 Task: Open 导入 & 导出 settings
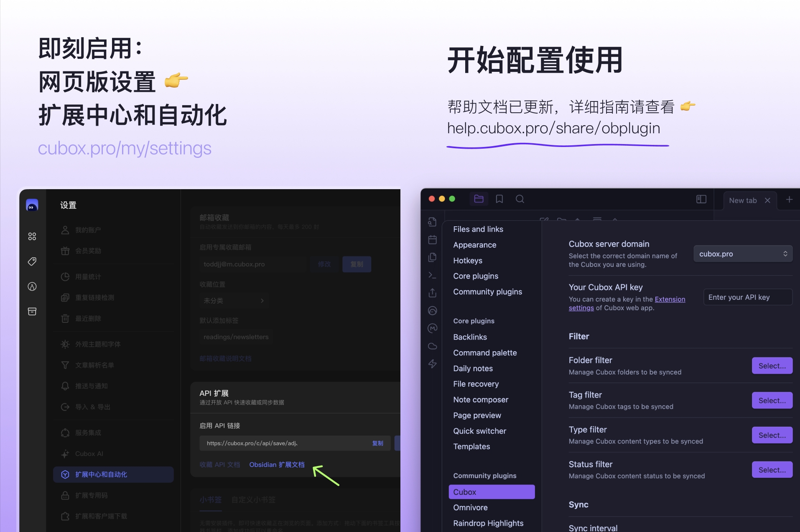tap(114, 407)
